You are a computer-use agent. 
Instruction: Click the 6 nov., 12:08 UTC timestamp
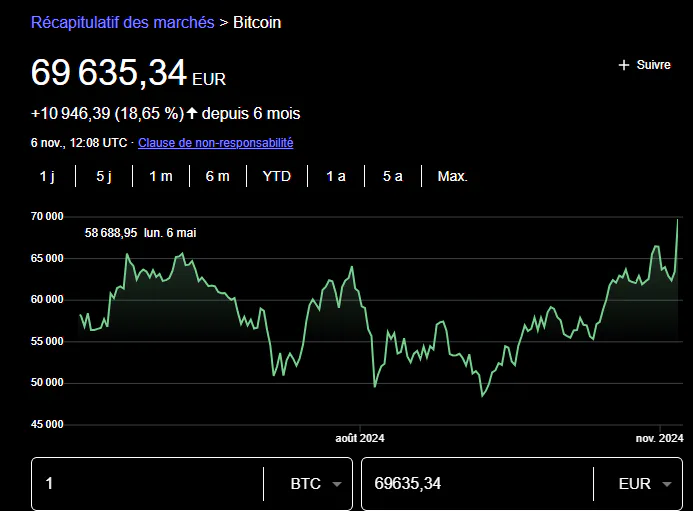point(79,143)
